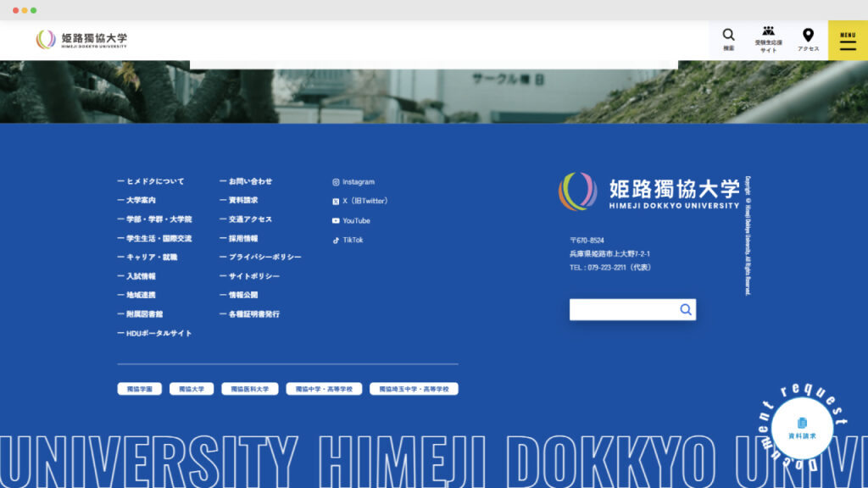The image size is (868, 488).
Task: Click the 獨協大学 pill button
Action: [192, 389]
